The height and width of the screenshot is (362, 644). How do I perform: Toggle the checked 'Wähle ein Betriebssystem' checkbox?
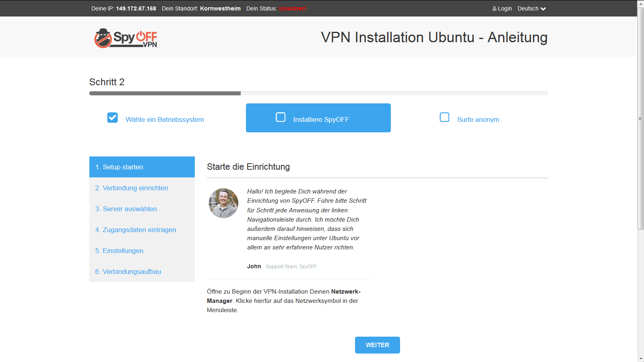pos(113,117)
